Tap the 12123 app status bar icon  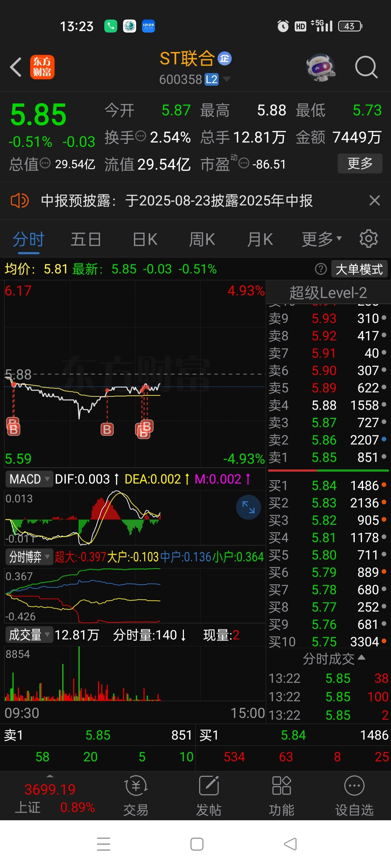(x=148, y=26)
